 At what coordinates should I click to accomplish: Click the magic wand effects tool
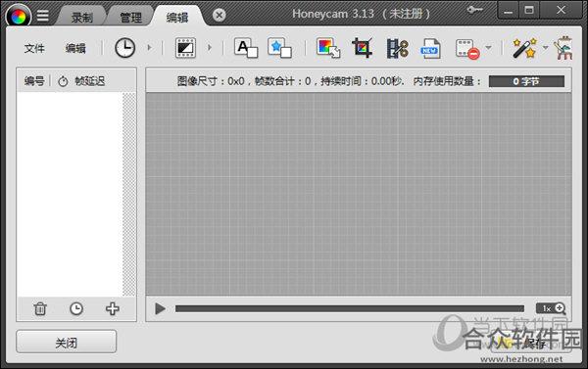tap(525, 48)
